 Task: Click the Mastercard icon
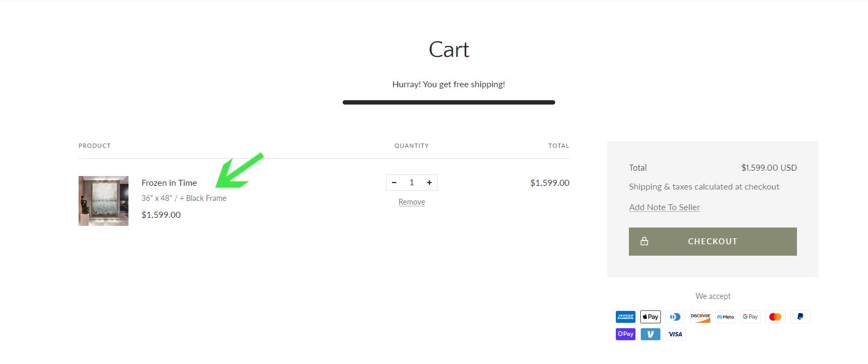point(775,317)
